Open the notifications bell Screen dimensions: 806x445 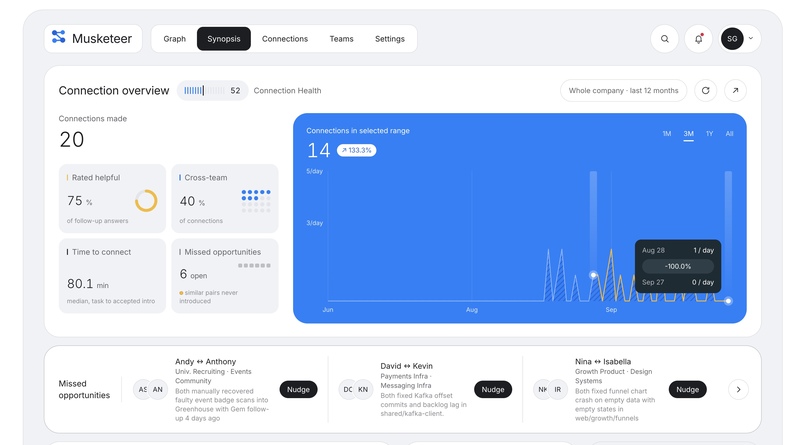click(x=699, y=39)
